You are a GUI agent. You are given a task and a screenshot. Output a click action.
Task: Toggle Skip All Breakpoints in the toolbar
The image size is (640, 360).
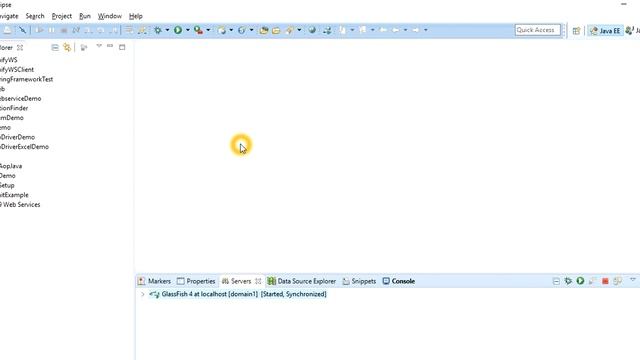click(x=22, y=30)
